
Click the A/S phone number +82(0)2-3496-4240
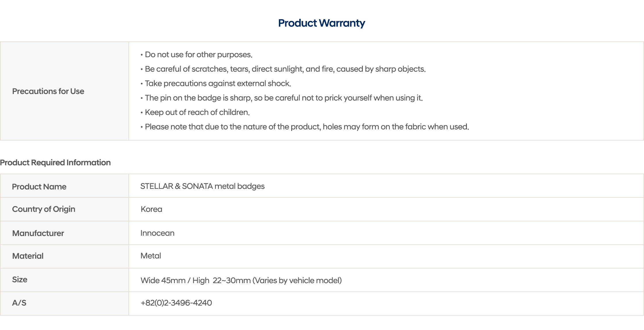[176, 303]
